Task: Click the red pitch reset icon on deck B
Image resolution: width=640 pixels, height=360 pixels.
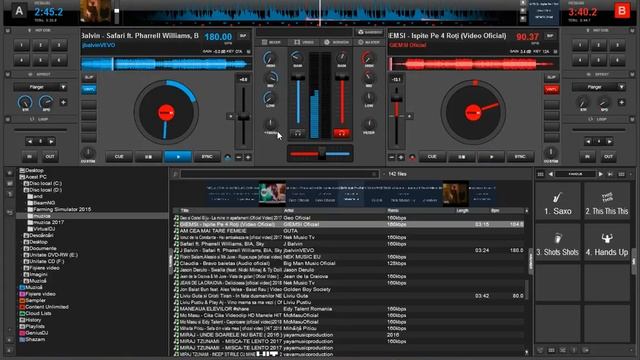Action: click(411, 157)
